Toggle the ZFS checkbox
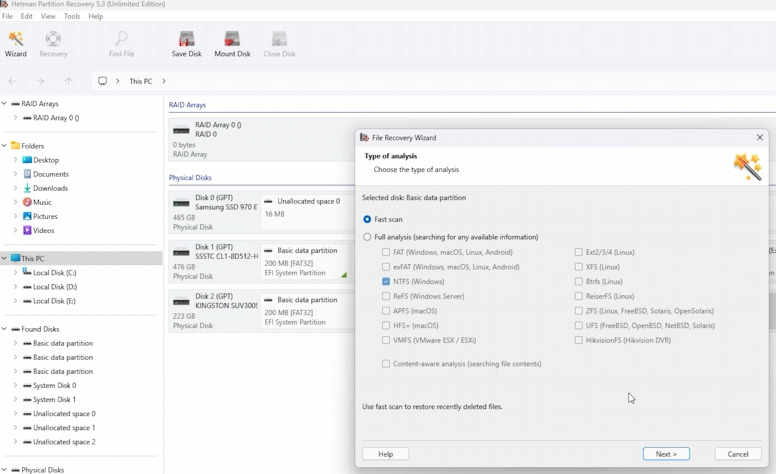 tap(579, 311)
